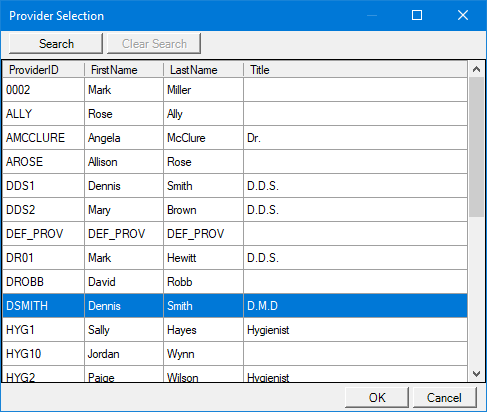Select provider HYG10 Jordan Wynn

pyautogui.click(x=235, y=354)
